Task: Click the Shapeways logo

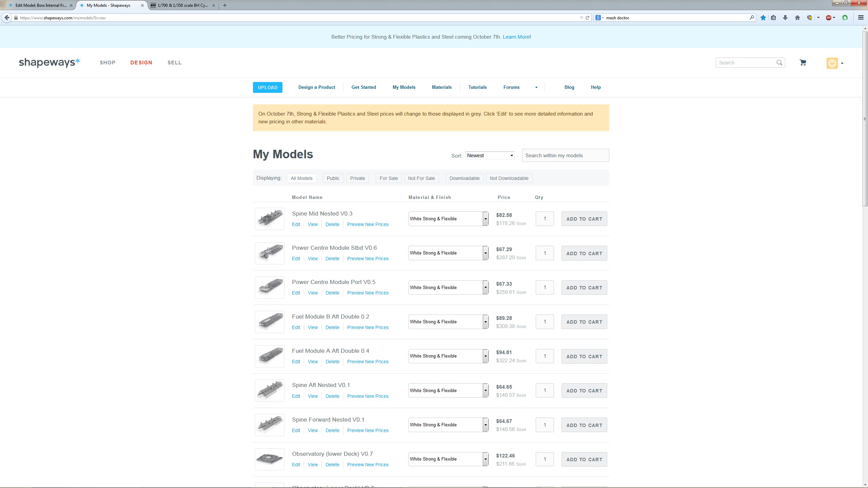Action: point(50,62)
